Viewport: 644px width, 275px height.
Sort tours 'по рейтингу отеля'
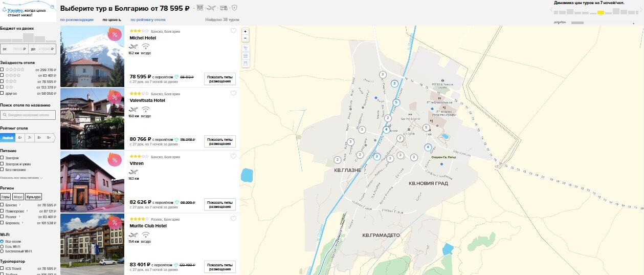pyautogui.click(x=148, y=19)
